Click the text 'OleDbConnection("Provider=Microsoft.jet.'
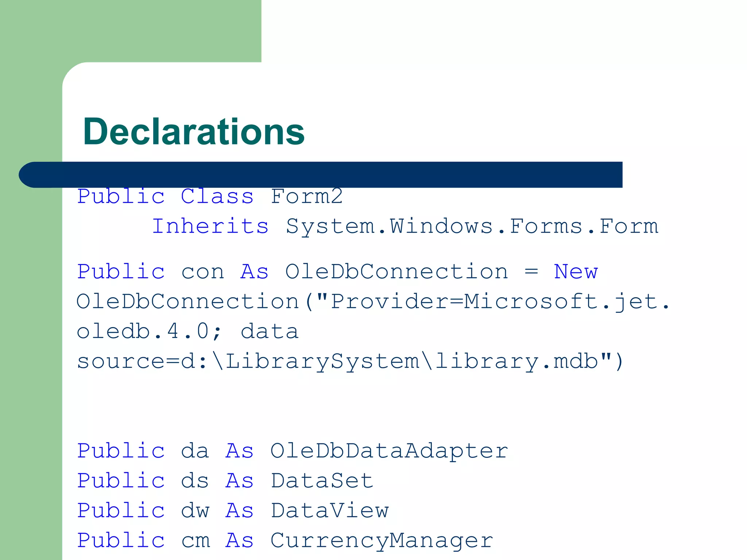747x560 pixels. coord(373,302)
